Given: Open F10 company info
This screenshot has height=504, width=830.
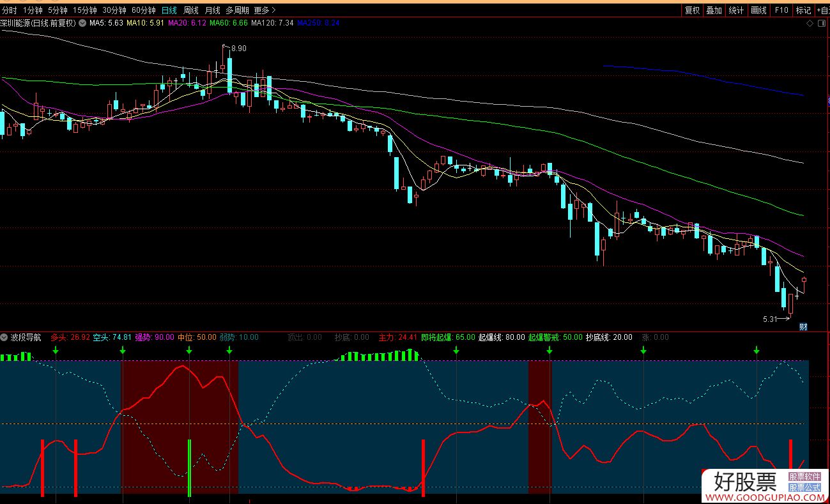Looking at the screenshot, I should [x=781, y=10].
